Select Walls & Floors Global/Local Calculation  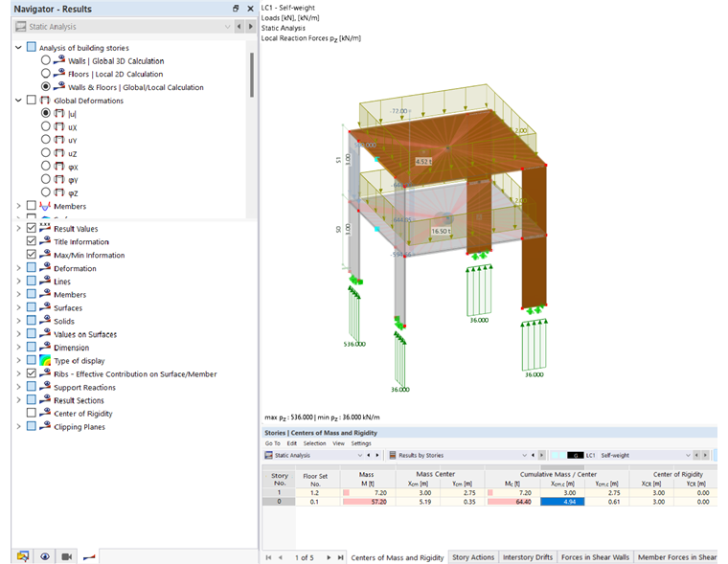(x=46, y=86)
